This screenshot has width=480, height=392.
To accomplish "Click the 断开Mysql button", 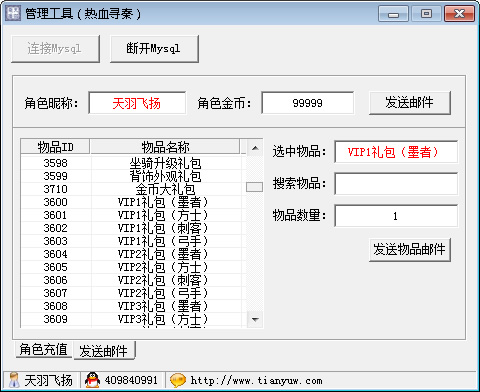I will pos(154,49).
